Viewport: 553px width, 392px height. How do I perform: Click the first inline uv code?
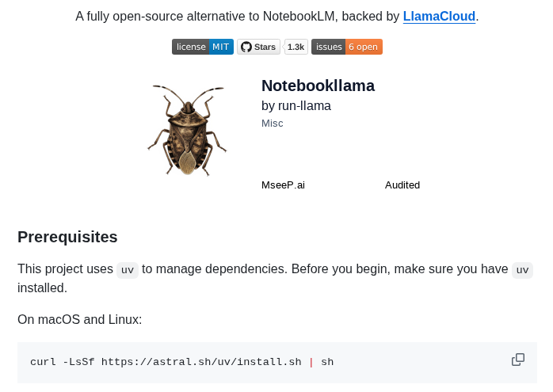coord(128,270)
